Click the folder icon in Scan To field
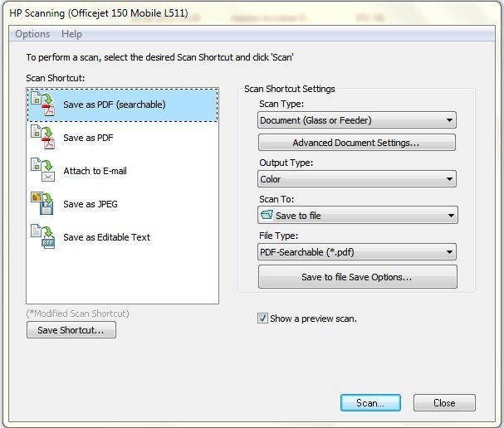The width and height of the screenshot is (504, 428). (267, 215)
